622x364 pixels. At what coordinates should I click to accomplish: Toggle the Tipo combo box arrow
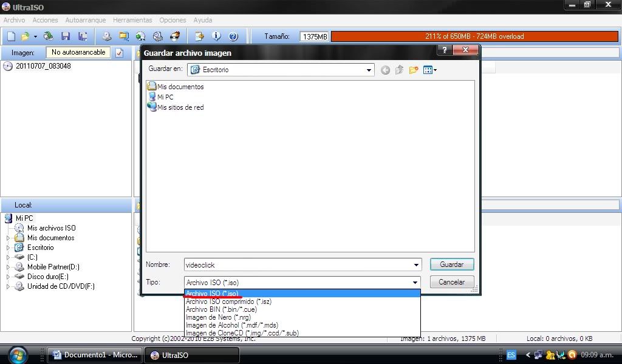pyautogui.click(x=415, y=283)
